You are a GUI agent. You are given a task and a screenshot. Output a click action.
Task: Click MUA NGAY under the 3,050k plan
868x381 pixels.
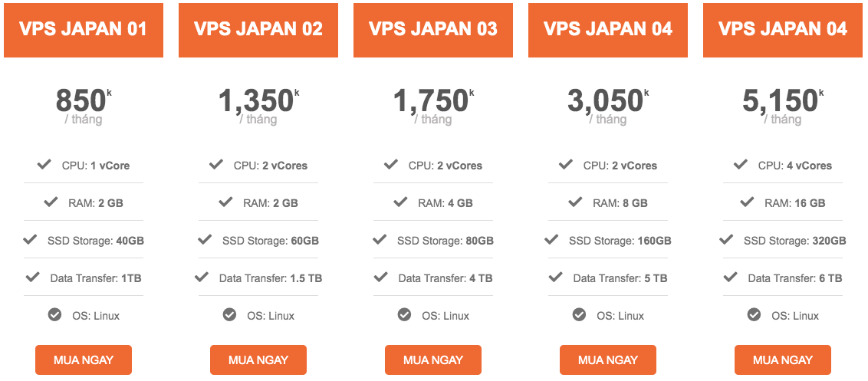tap(608, 360)
